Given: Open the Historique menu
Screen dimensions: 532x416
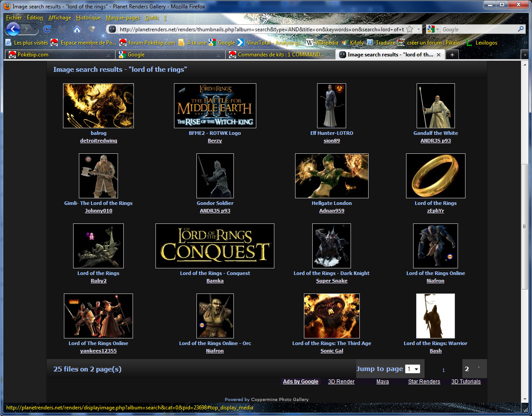Looking at the screenshot, I should 88,18.
